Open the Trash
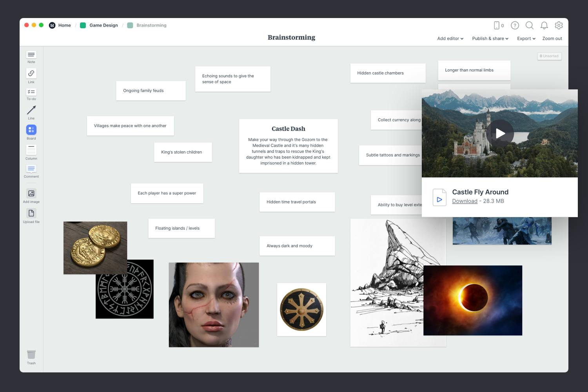 coord(31,355)
